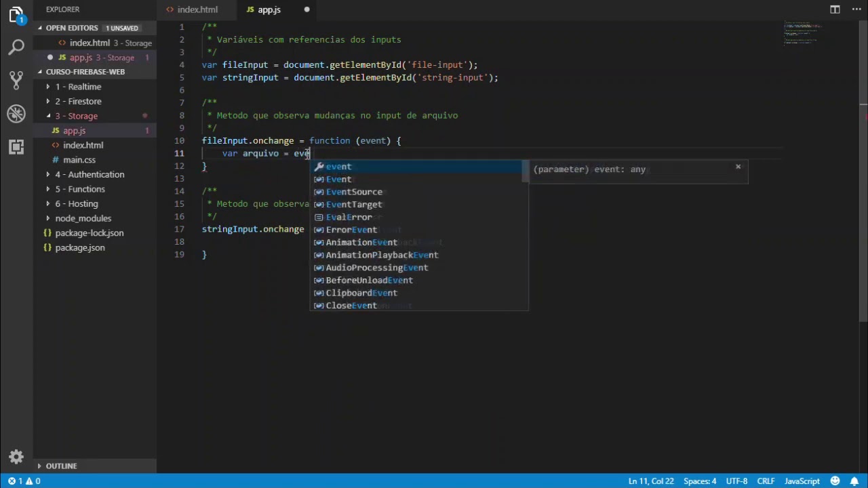Click the Ln 11, Col 22 indicator
This screenshot has height=488, width=868.
pos(651,481)
